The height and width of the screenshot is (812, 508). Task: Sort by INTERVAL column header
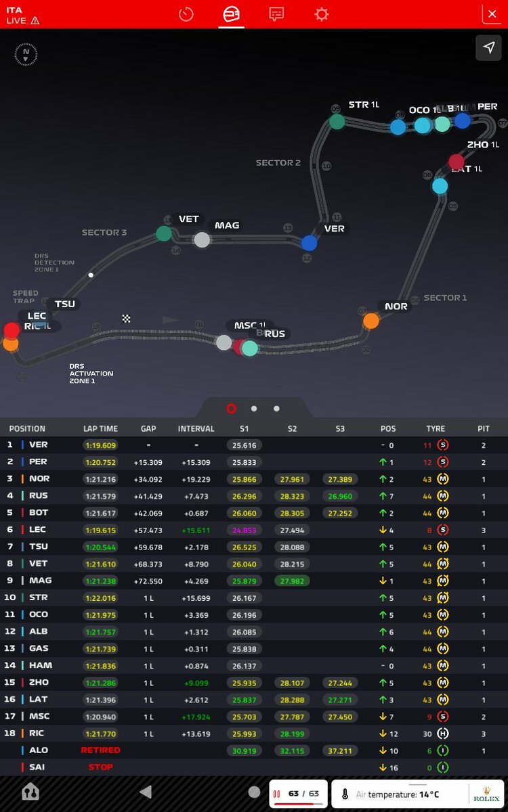point(196,428)
